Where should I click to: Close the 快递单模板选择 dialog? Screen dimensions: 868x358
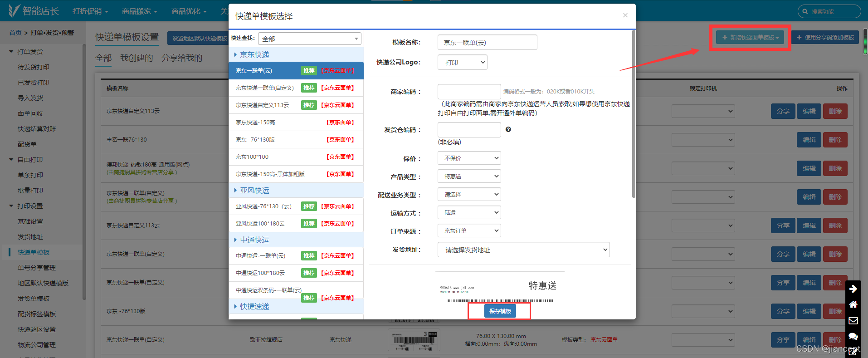tap(625, 15)
